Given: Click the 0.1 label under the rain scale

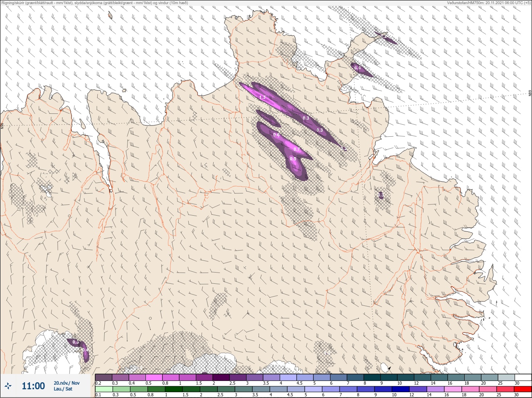Looking at the screenshot, I should (98, 395).
